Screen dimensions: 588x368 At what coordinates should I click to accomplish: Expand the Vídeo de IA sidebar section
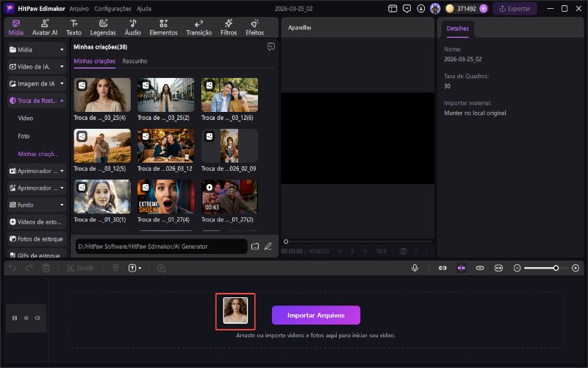(62, 66)
